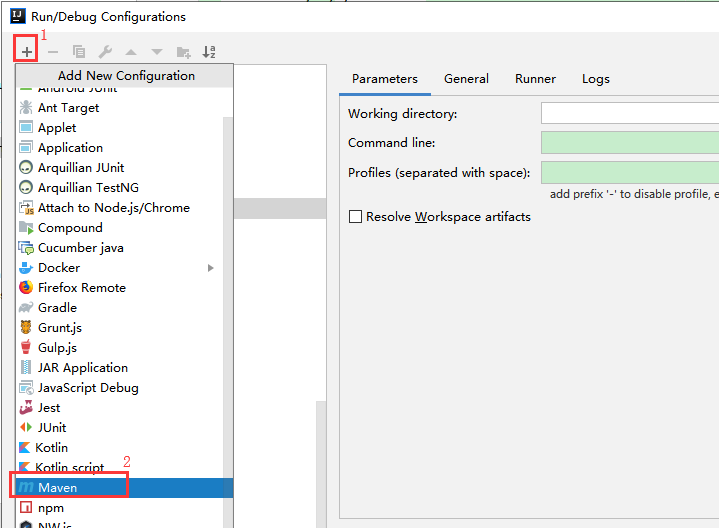This screenshot has height=528, width=719.
Task: Click the Profiles input field
Action: tap(630, 172)
